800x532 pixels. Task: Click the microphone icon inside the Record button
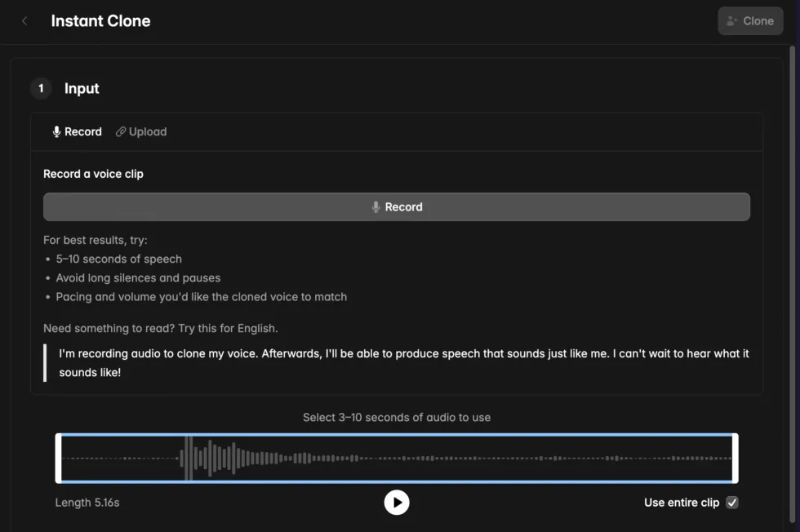(376, 206)
